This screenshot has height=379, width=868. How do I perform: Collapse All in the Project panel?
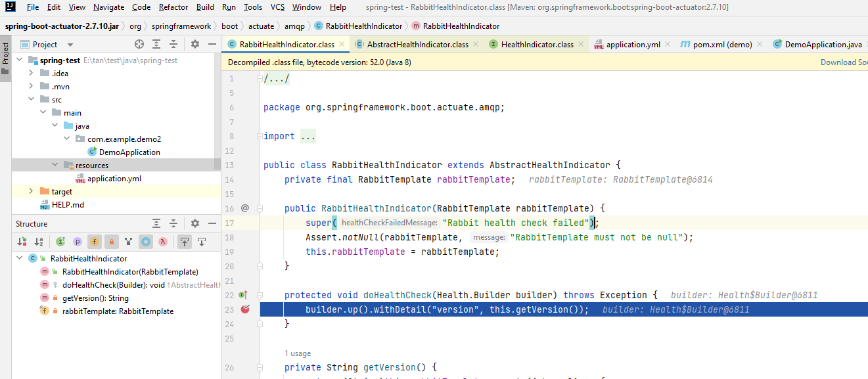tap(173, 44)
